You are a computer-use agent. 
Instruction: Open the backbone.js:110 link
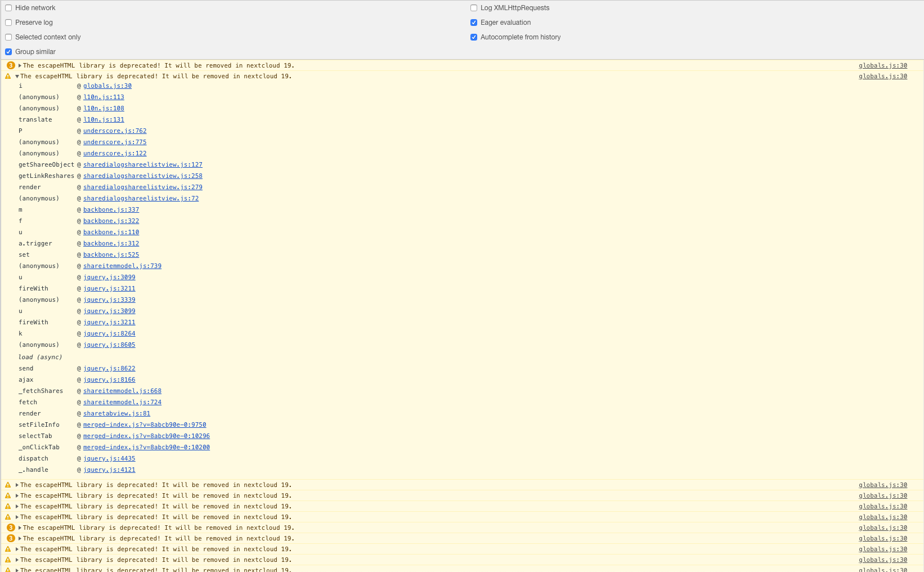click(x=111, y=232)
